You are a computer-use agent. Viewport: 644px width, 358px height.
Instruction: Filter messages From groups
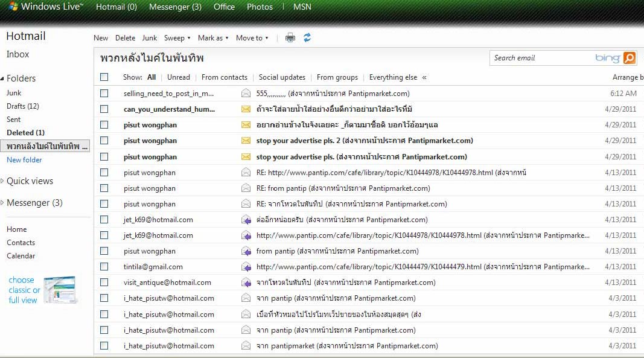(337, 77)
